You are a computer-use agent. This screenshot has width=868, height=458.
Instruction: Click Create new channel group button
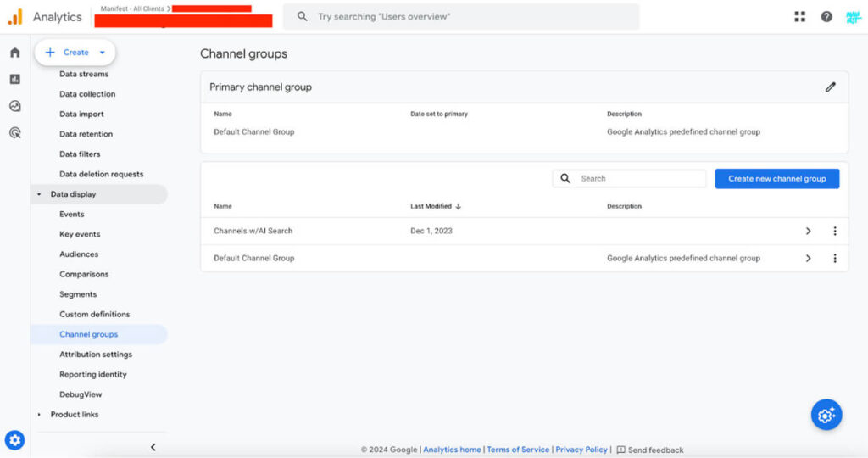point(776,178)
